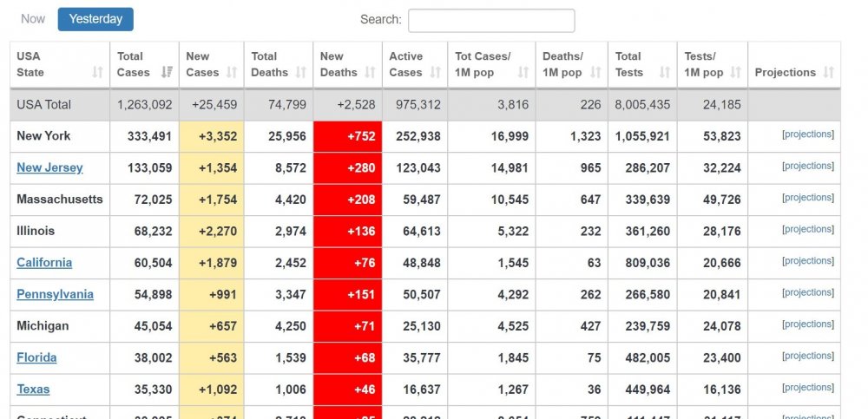868x419 pixels.
Task: Click the New Cases sort arrows
Action: coord(232,73)
